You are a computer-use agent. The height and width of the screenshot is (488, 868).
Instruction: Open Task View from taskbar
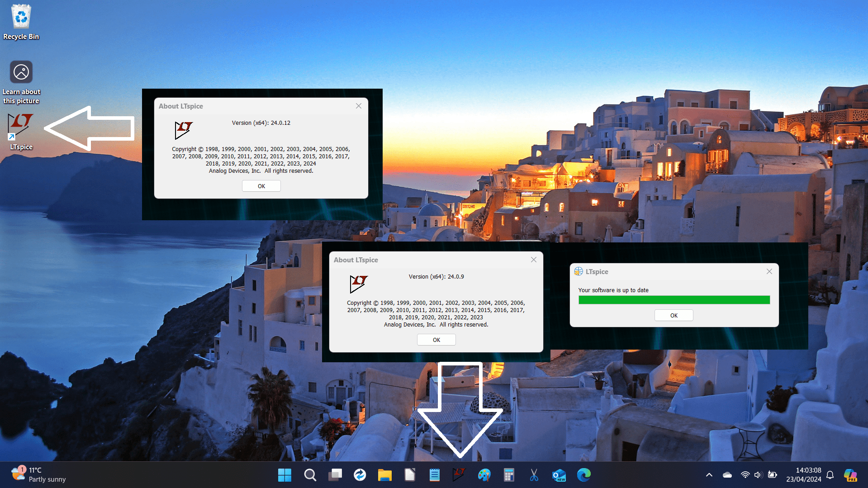(x=335, y=475)
